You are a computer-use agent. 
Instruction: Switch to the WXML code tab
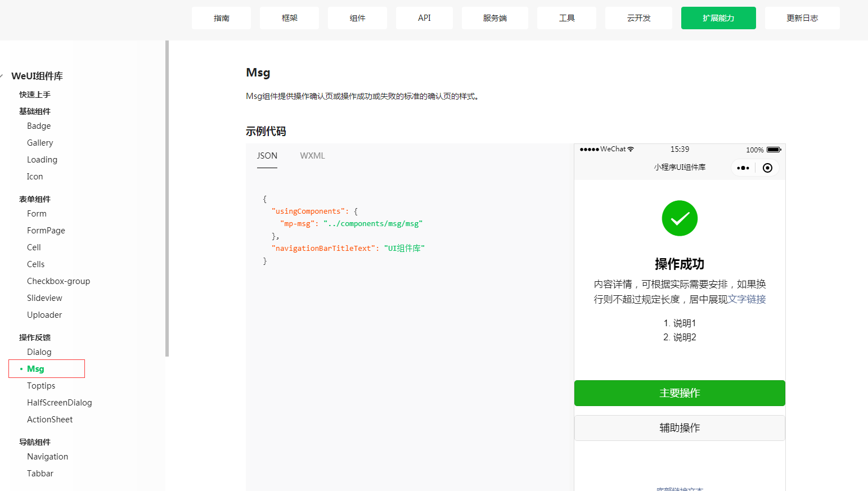tap(312, 156)
